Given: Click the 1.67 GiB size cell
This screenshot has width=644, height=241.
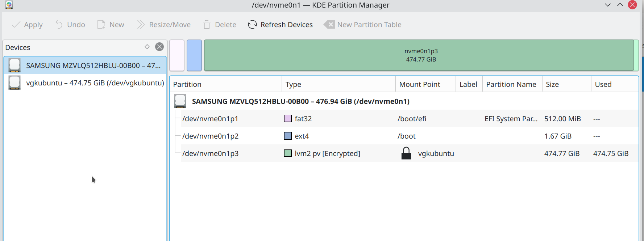Looking at the screenshot, I should (558, 136).
